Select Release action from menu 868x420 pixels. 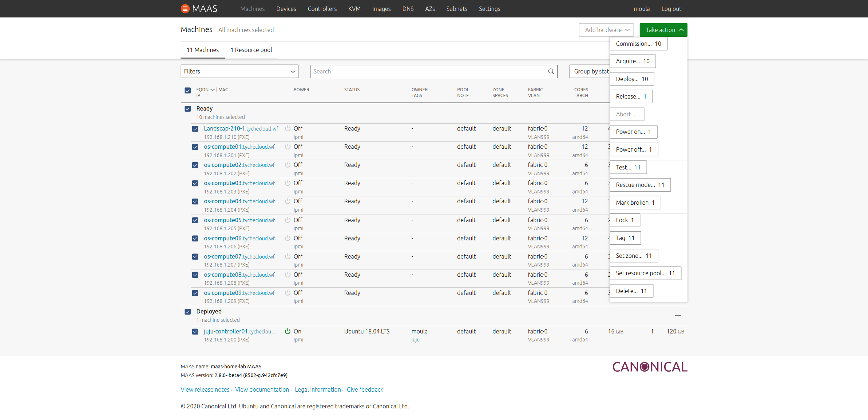click(631, 96)
